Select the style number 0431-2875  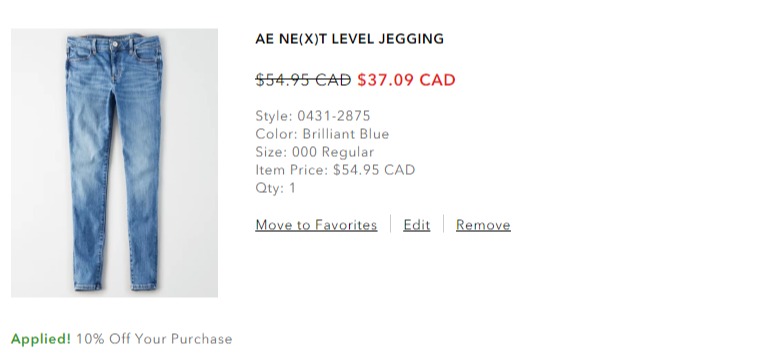[334, 116]
